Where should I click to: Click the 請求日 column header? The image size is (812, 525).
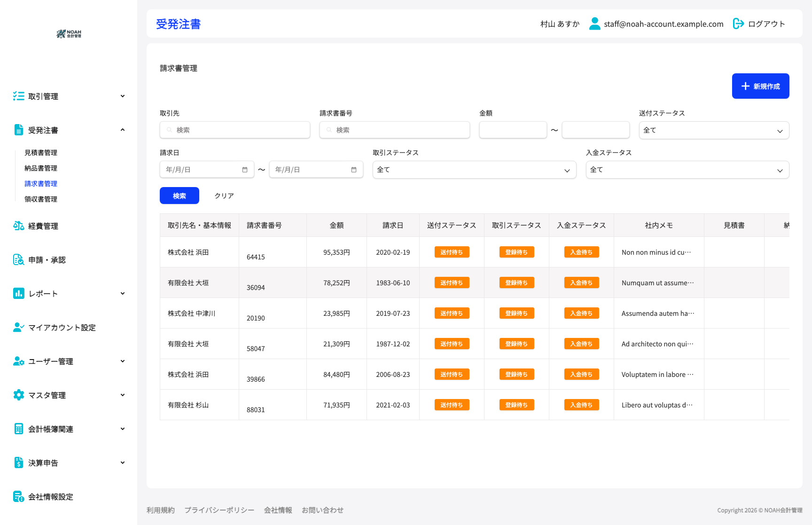[x=393, y=225]
